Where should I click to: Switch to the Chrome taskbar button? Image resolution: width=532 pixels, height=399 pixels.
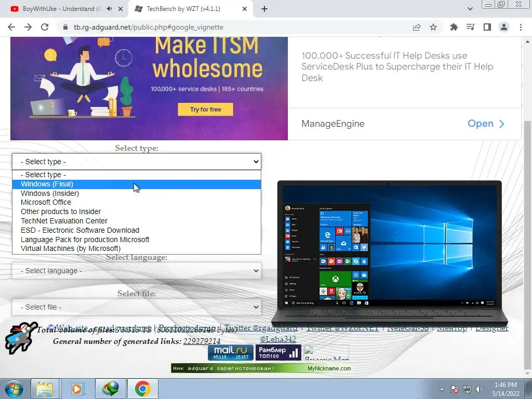pyautogui.click(x=143, y=389)
